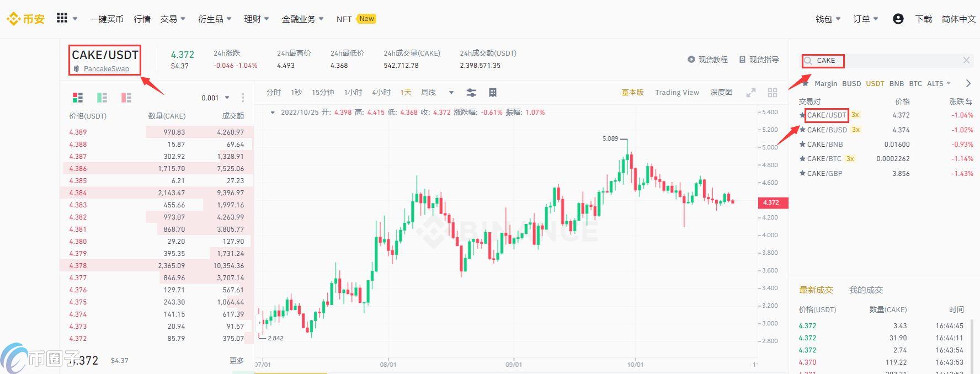Go to 行情 markets page
This screenshot has width=980, height=374.
pos(142,19)
